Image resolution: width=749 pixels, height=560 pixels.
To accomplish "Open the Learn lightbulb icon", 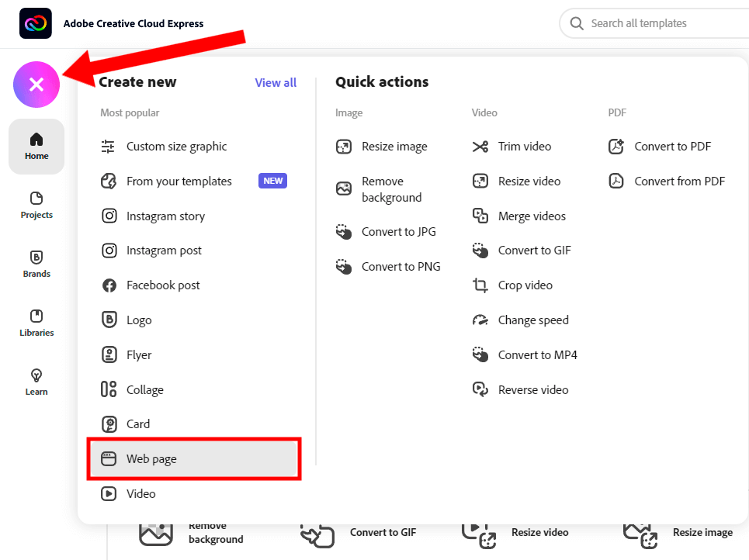I will coord(36,375).
